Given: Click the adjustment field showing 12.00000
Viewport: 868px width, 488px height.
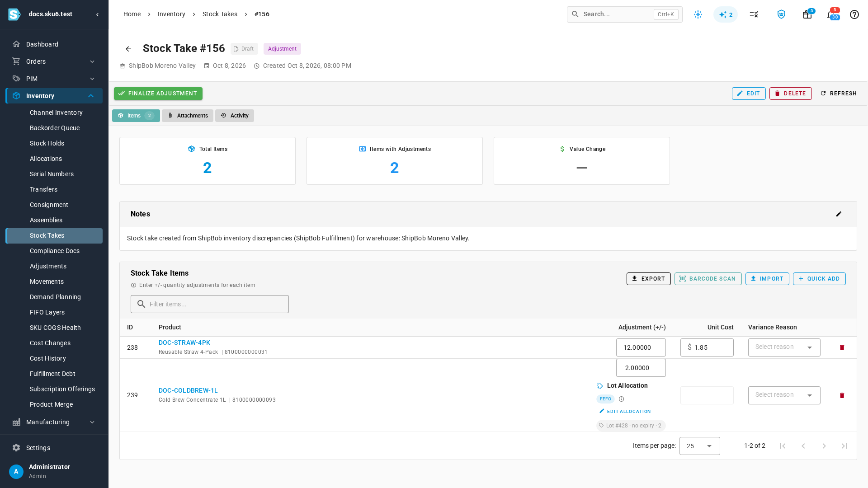Looking at the screenshot, I should click(641, 347).
